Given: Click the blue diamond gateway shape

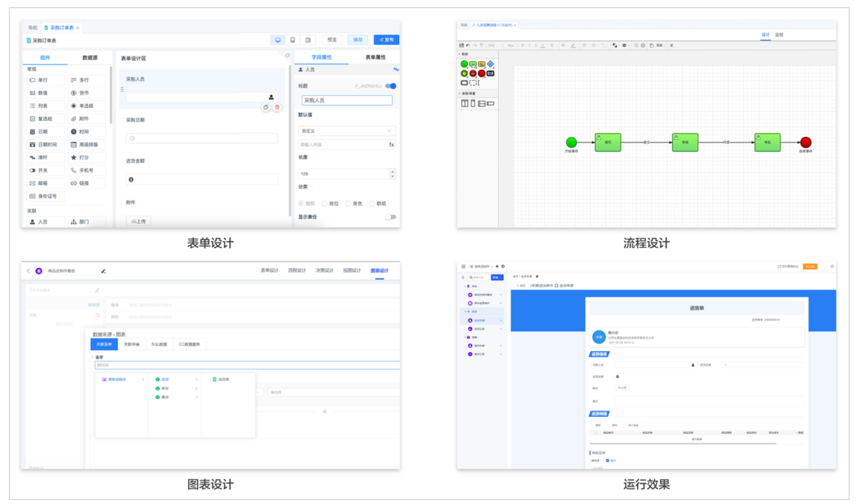Looking at the screenshot, I should point(490,64).
